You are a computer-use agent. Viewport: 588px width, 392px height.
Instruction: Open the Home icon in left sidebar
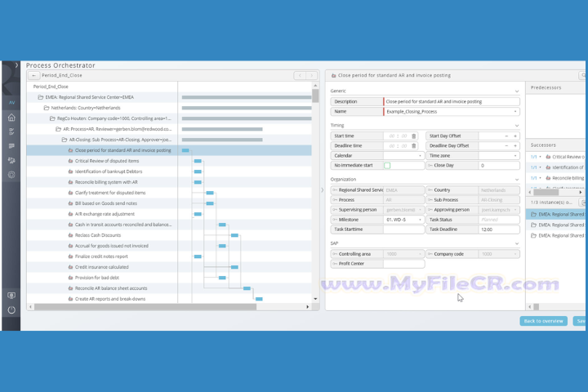pos(11,118)
